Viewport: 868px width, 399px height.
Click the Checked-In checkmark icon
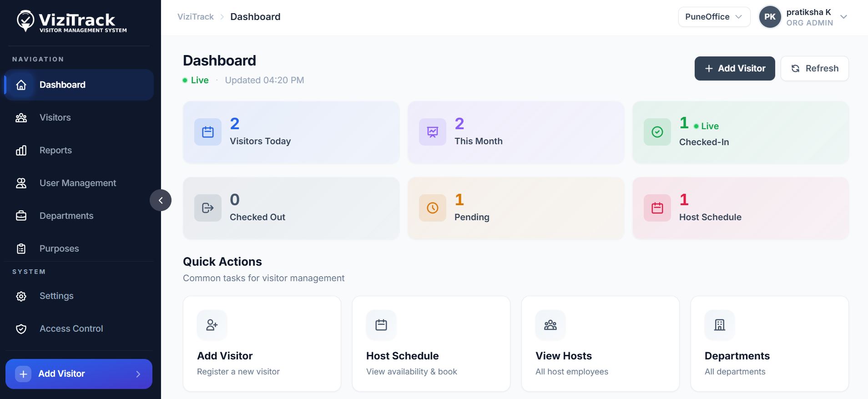tap(657, 132)
